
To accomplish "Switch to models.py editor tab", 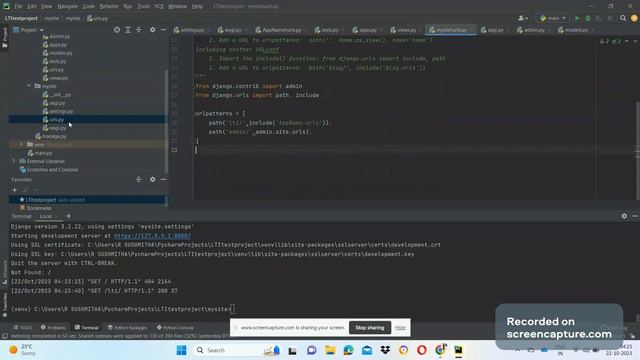I will tap(576, 30).
